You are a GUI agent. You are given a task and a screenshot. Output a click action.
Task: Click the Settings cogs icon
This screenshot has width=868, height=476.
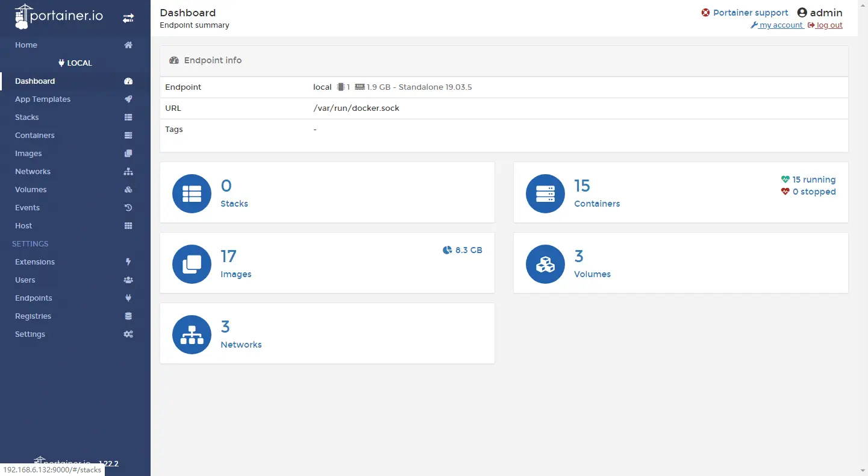tap(128, 334)
